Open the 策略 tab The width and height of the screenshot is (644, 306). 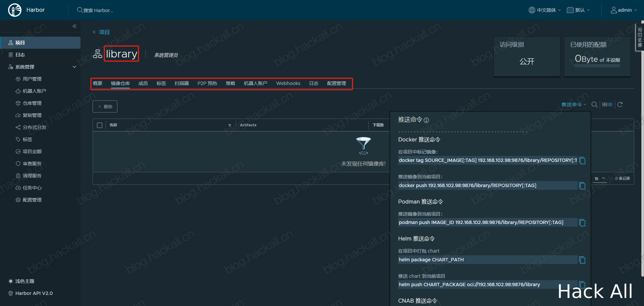[x=230, y=83]
